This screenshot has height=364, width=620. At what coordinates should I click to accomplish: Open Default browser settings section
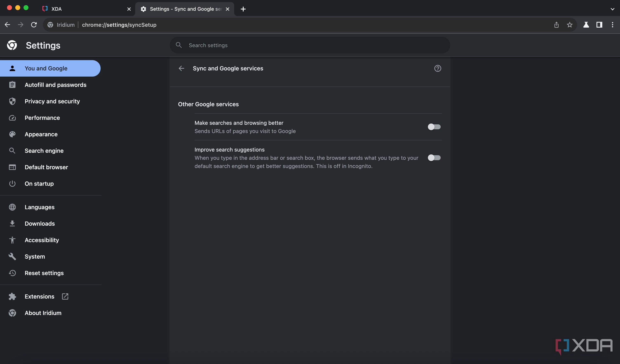pyautogui.click(x=50, y=167)
